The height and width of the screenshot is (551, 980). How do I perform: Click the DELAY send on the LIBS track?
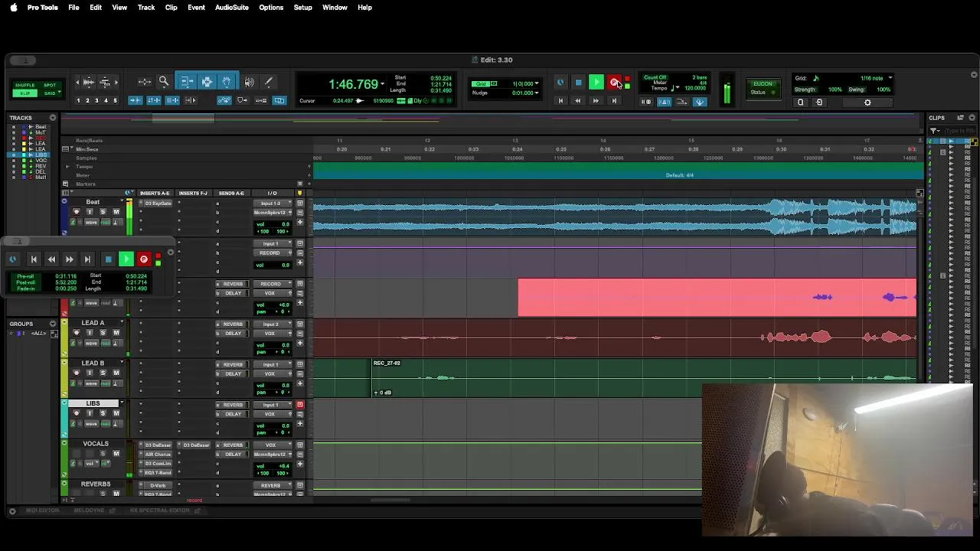(x=232, y=414)
